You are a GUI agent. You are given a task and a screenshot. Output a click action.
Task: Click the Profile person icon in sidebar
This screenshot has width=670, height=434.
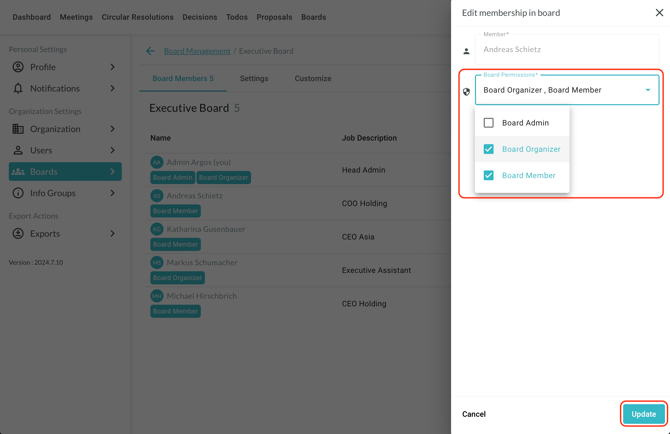pos(18,67)
